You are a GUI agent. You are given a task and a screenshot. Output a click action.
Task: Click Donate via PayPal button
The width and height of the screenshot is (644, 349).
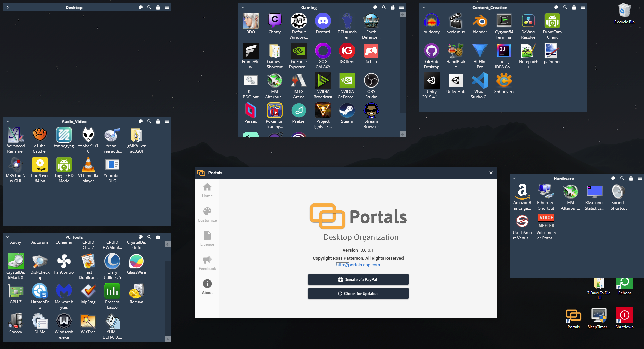(358, 279)
